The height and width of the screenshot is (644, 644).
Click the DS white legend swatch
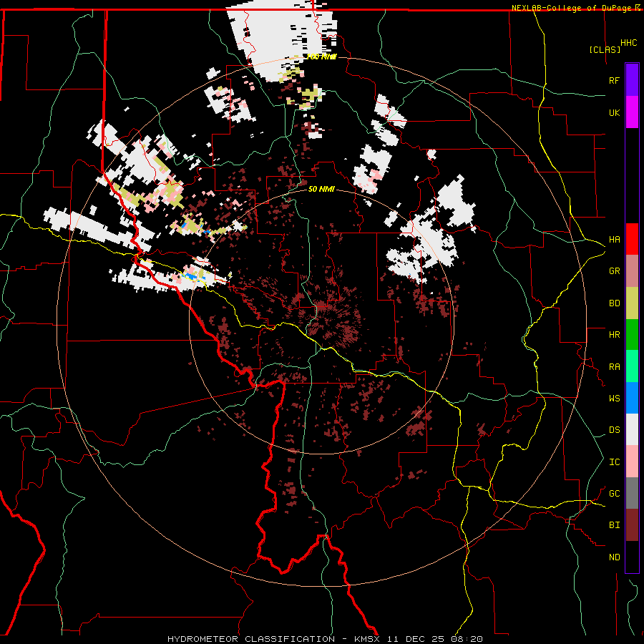[x=632, y=429]
